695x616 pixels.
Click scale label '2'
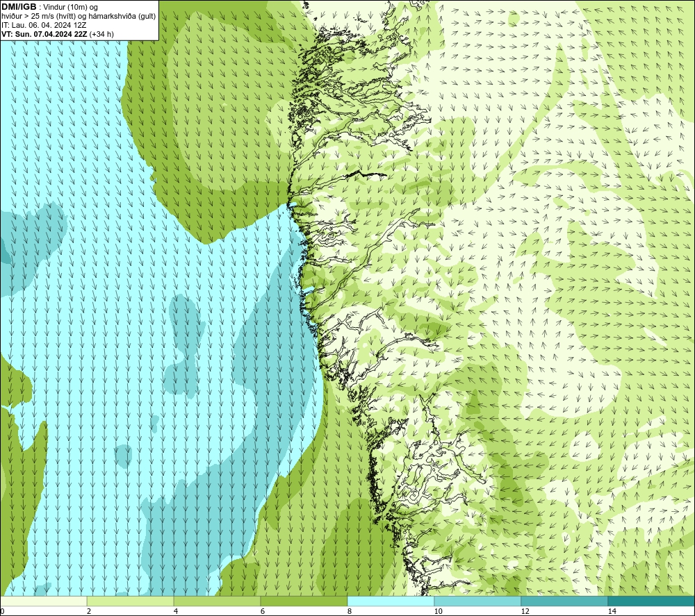[89, 611]
